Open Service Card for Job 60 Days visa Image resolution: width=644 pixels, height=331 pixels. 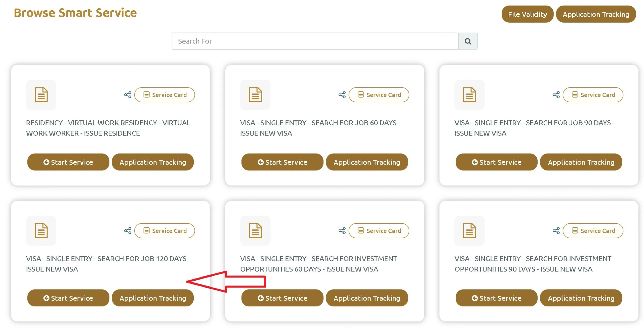379,95
